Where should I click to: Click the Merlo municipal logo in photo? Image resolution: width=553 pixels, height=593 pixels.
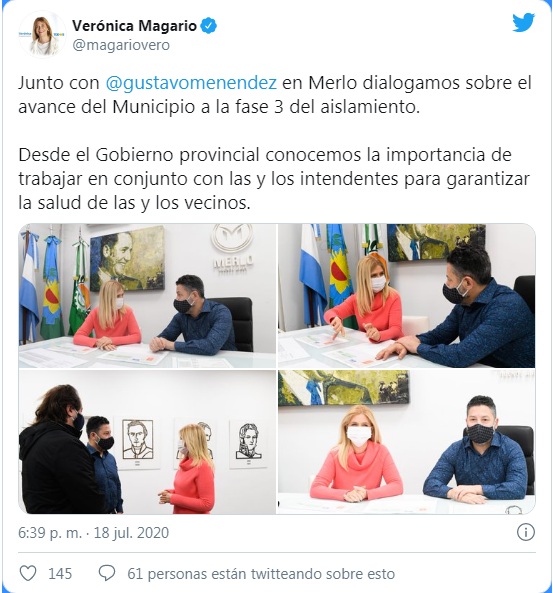pyautogui.click(x=232, y=248)
